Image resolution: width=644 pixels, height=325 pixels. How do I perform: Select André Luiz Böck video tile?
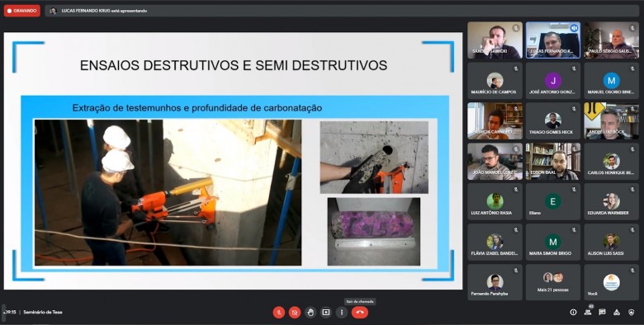click(x=611, y=120)
